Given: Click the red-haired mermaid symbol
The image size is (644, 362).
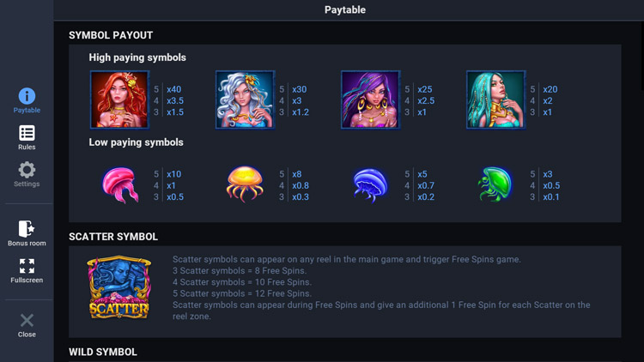Looking at the screenshot, I should (x=119, y=100).
